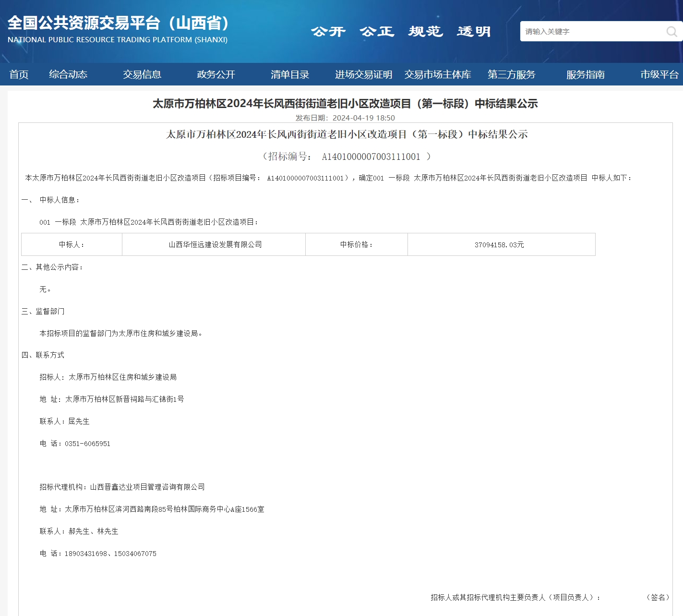This screenshot has height=616, width=683.
Task: Open 交易市场主体库 from navigation
Action: pyautogui.click(x=437, y=74)
